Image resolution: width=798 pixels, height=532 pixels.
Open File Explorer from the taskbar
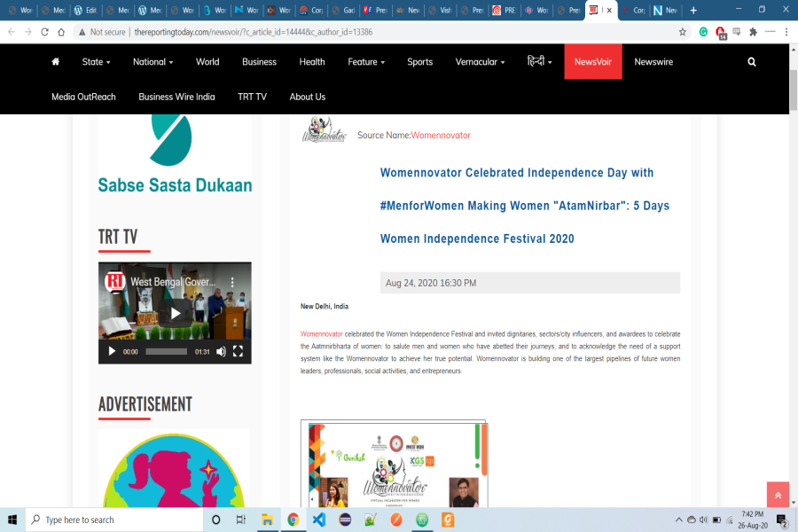pos(267,520)
